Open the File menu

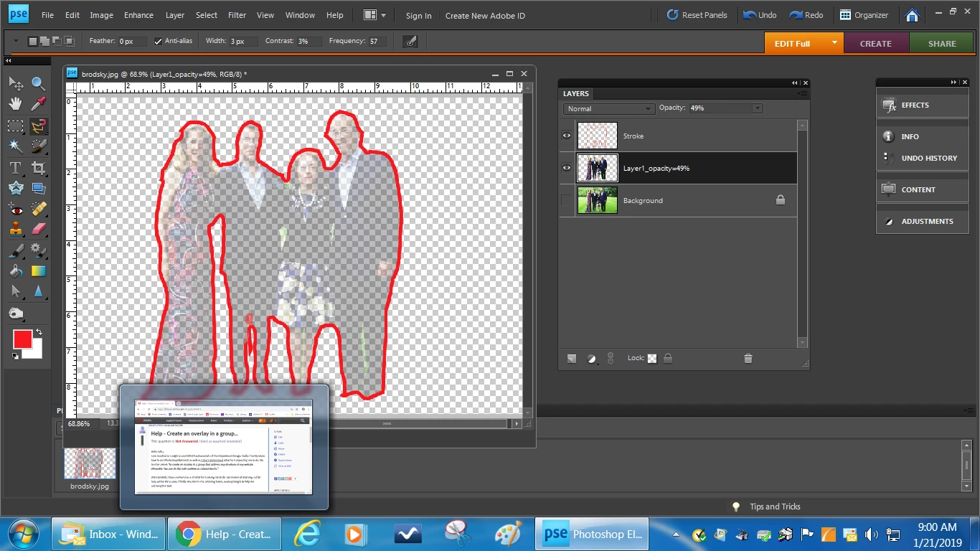[x=47, y=15]
